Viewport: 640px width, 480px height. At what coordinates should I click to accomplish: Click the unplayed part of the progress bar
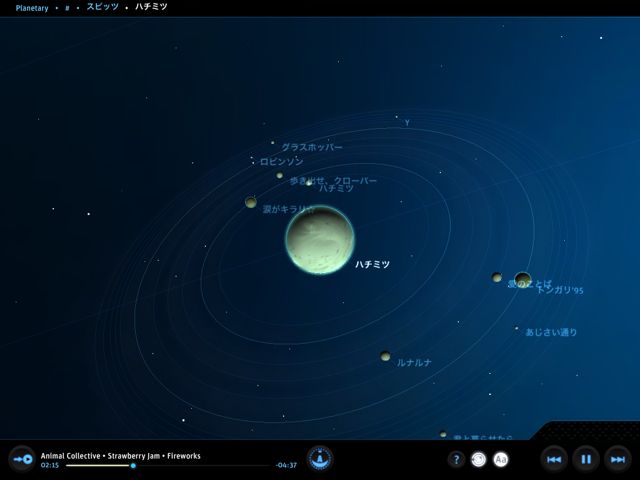click(x=202, y=465)
